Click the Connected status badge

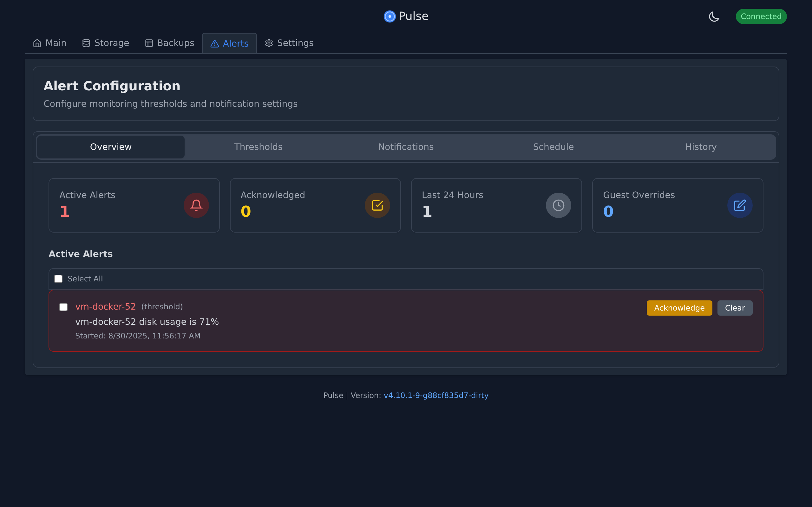[x=761, y=16]
